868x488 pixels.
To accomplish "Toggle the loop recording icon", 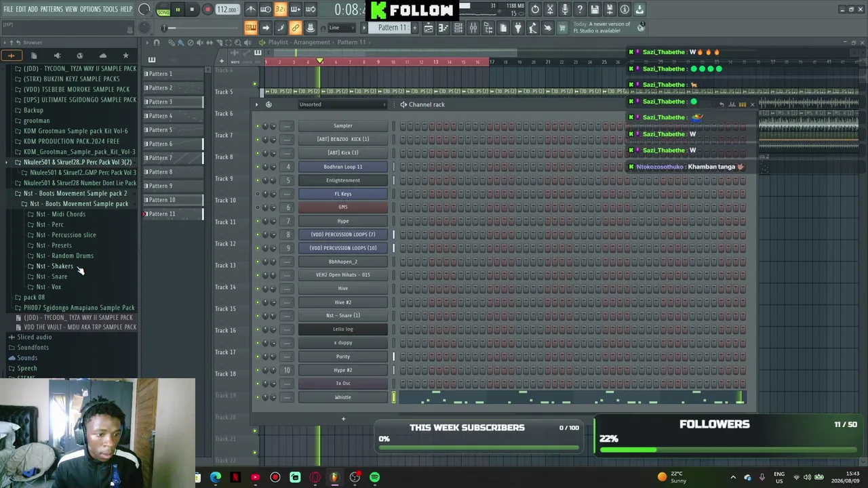I will [x=310, y=9].
